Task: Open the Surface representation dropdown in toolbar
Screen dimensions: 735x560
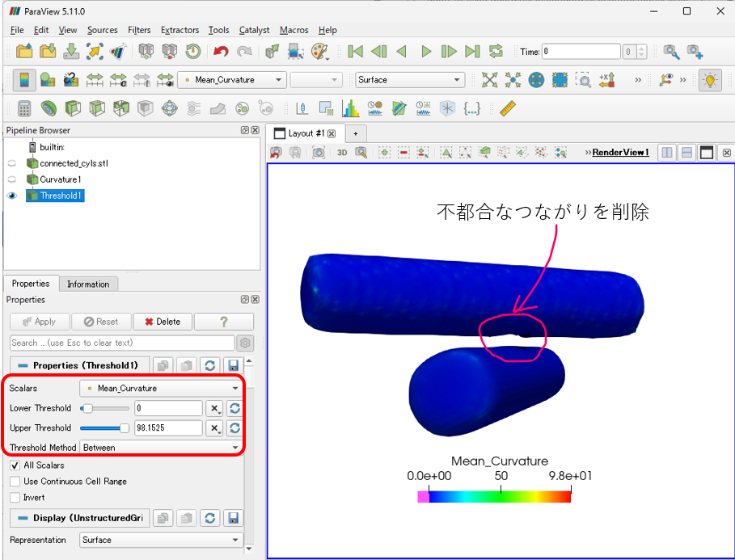Action: (x=409, y=80)
